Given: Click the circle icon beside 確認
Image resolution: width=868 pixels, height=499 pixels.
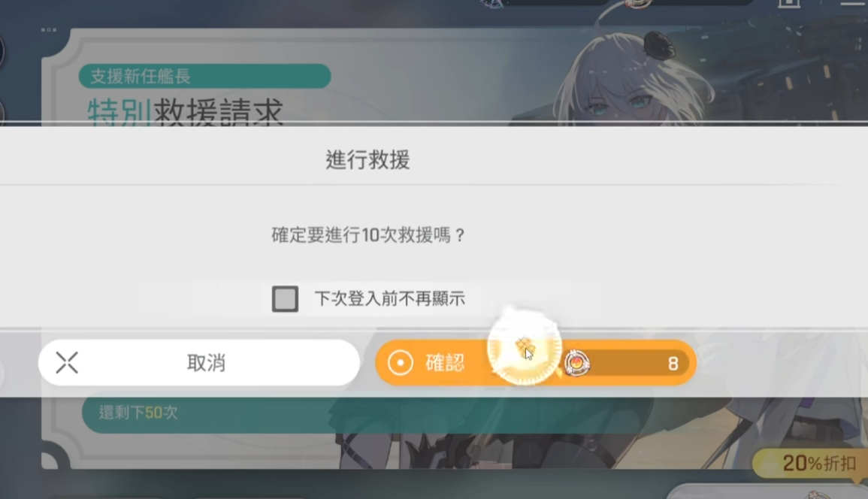Looking at the screenshot, I should [401, 363].
